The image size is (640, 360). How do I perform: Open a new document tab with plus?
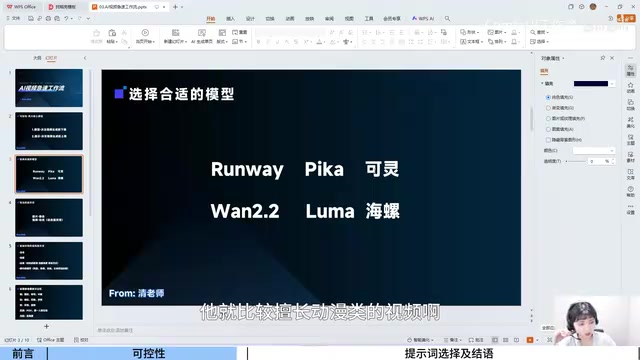(175, 7)
